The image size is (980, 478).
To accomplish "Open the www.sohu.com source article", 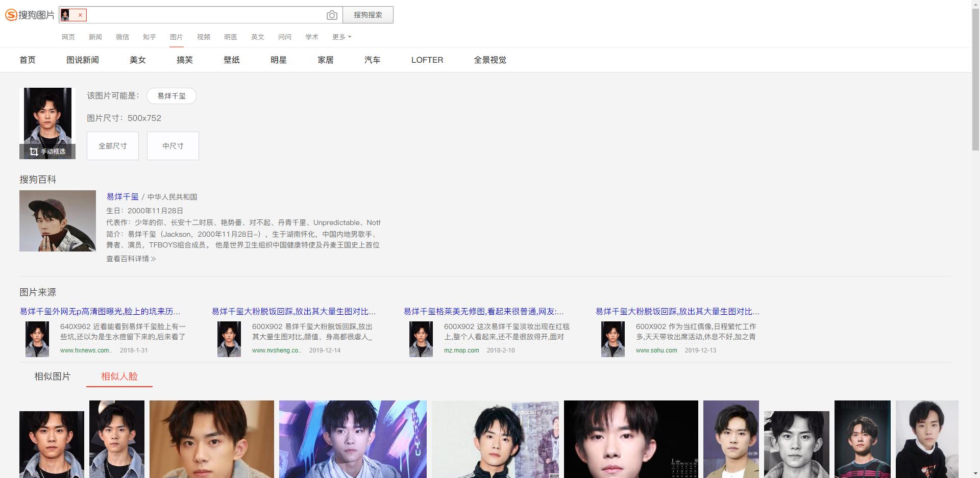I will (x=656, y=350).
